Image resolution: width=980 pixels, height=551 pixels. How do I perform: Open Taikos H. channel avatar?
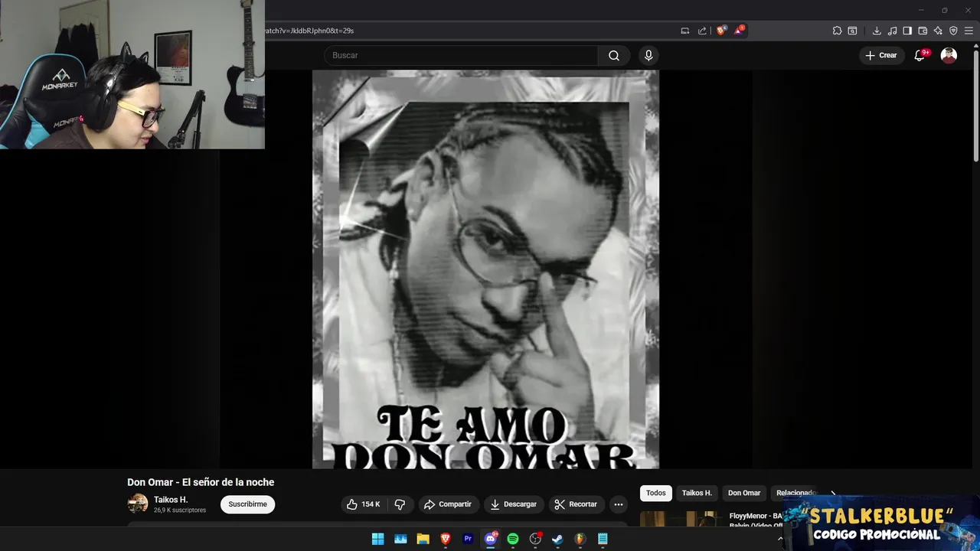[138, 504]
